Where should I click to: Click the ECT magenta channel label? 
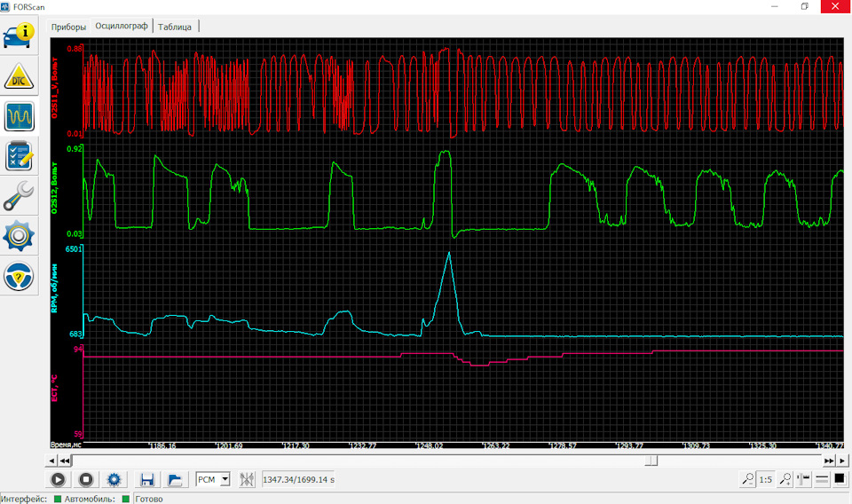click(54, 389)
